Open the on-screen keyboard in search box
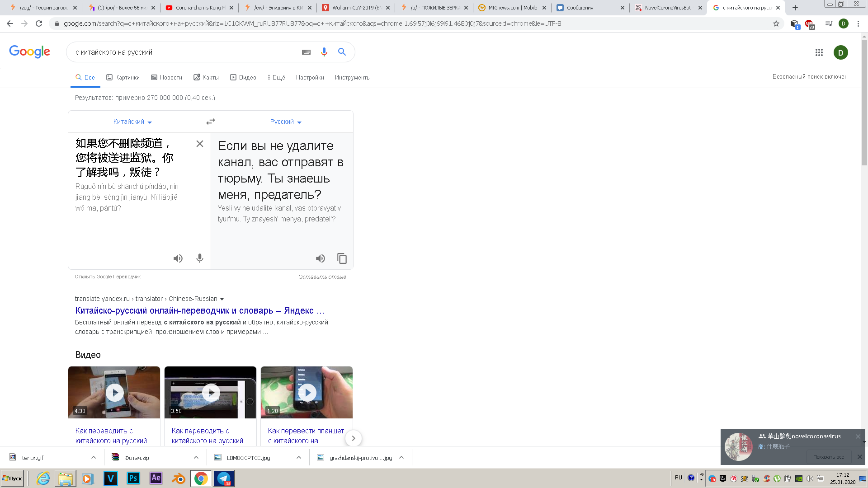This screenshot has width=868, height=488. [x=306, y=52]
